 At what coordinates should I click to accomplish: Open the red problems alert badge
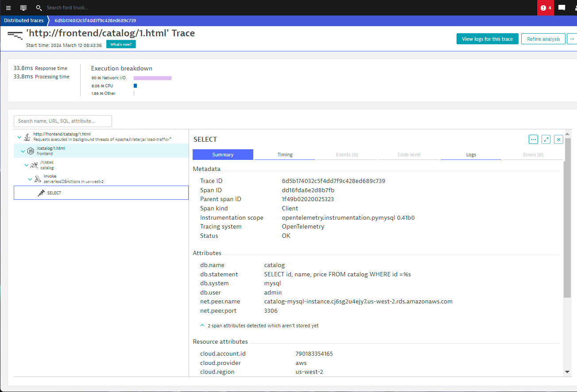546,8
